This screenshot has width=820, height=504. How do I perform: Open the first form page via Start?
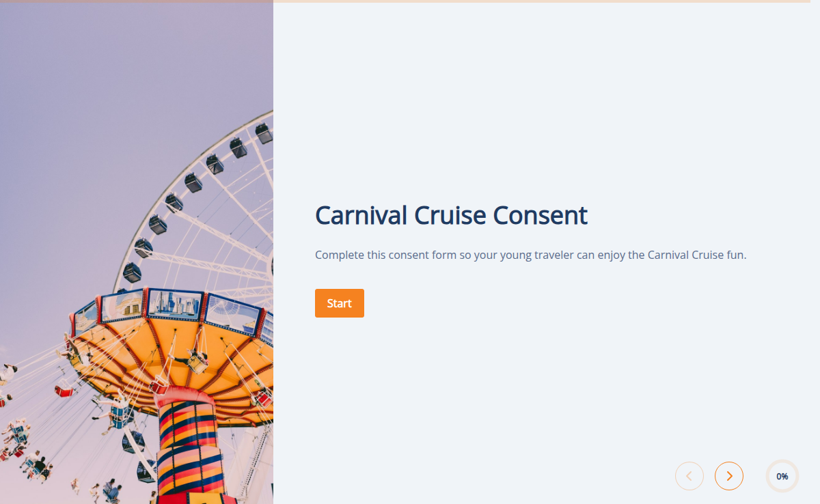pos(339,303)
